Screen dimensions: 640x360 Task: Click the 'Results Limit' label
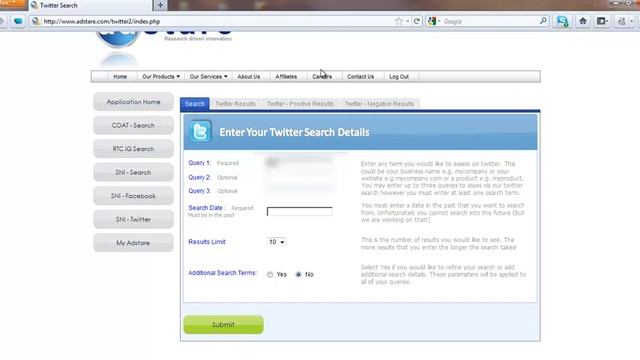207,242
